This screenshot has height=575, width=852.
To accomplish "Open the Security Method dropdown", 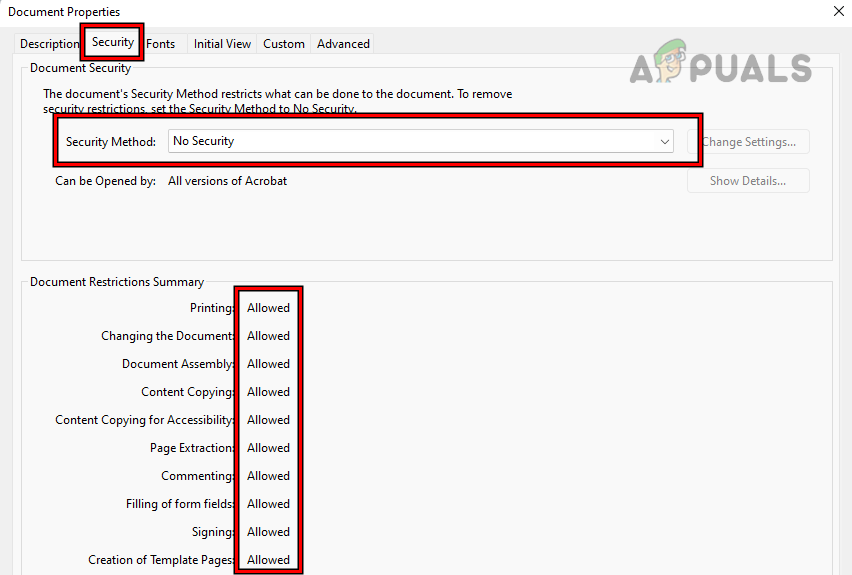I will [421, 141].
